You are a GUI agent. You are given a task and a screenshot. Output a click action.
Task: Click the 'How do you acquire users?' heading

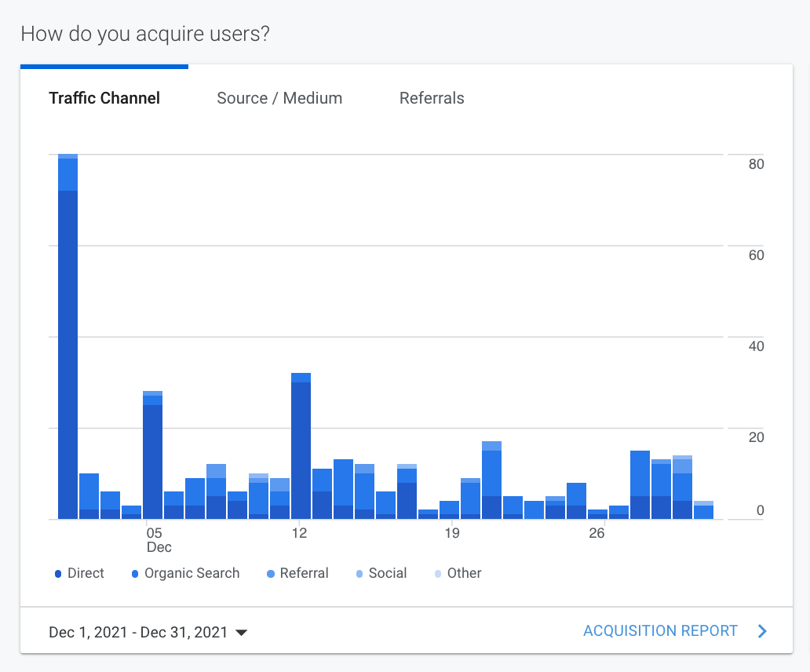point(144,35)
